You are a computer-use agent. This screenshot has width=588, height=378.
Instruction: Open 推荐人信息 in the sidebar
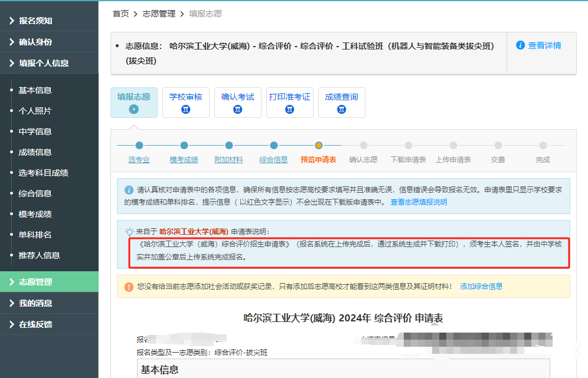39,255
